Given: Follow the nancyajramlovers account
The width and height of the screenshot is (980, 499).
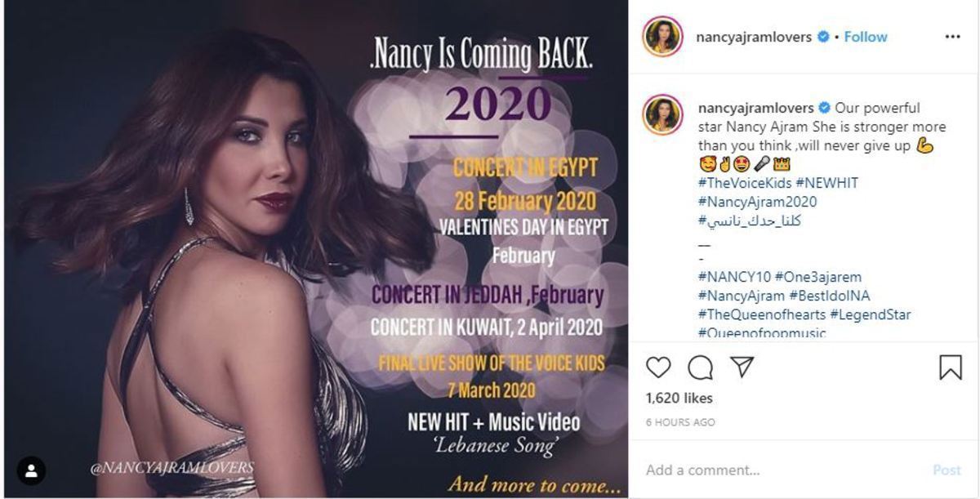Looking at the screenshot, I should coord(866,37).
